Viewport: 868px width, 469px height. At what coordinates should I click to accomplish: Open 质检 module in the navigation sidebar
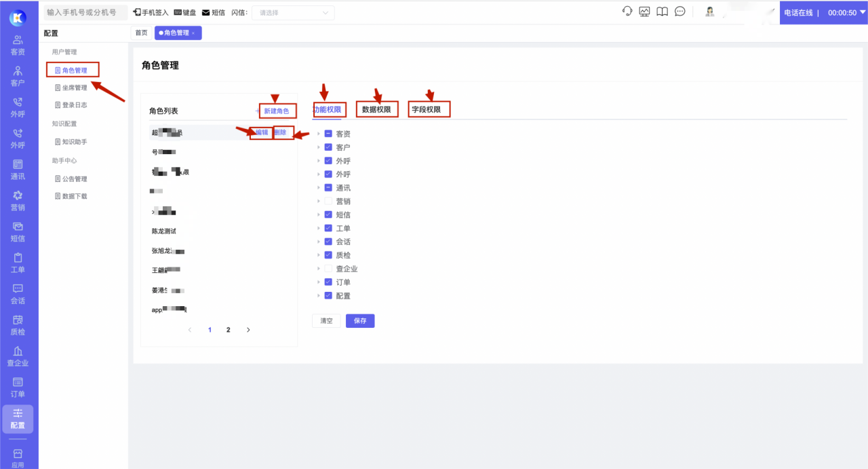pos(18,325)
